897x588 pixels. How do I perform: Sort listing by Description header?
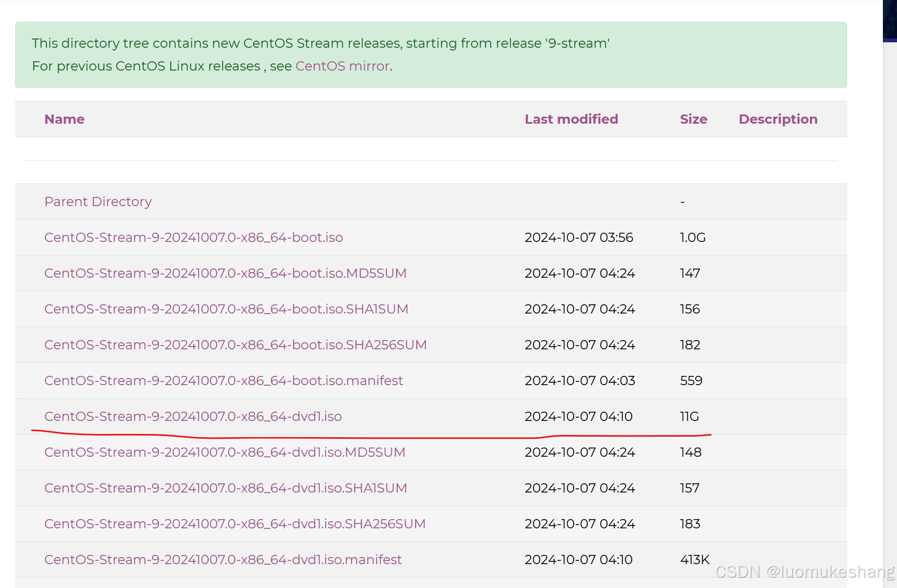(x=778, y=119)
